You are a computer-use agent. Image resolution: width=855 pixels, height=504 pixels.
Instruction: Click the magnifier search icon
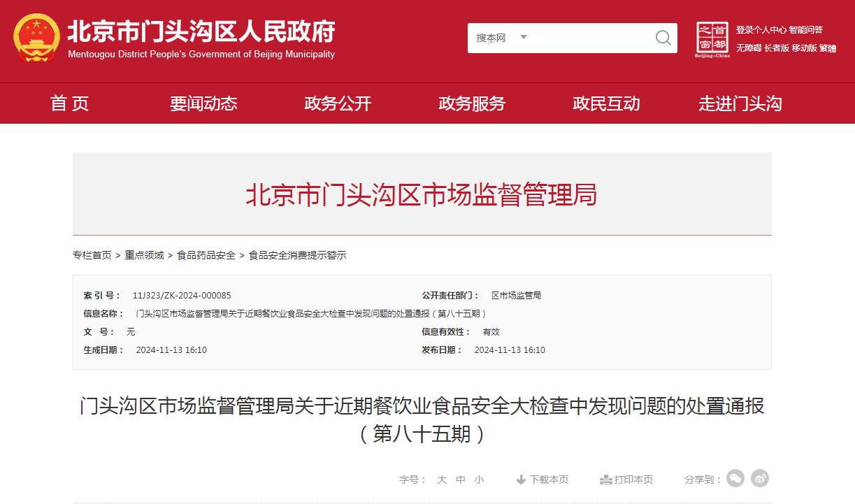[x=663, y=38]
